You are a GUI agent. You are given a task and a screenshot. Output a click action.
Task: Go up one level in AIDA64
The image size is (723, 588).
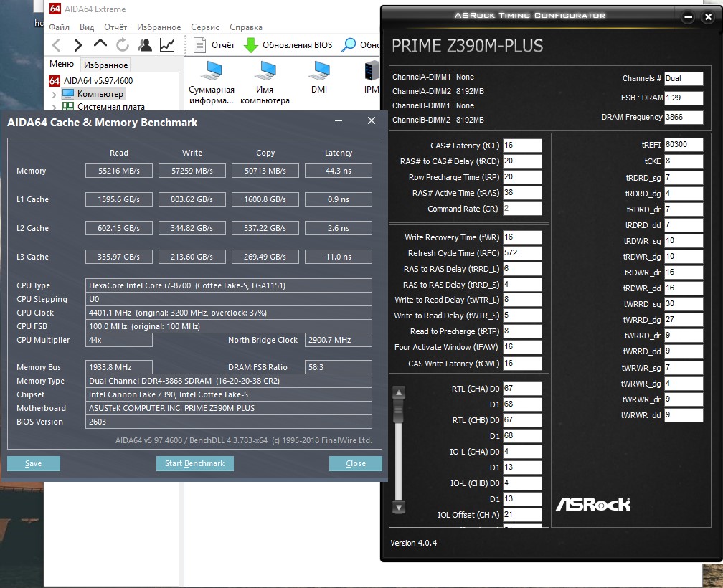(x=100, y=44)
